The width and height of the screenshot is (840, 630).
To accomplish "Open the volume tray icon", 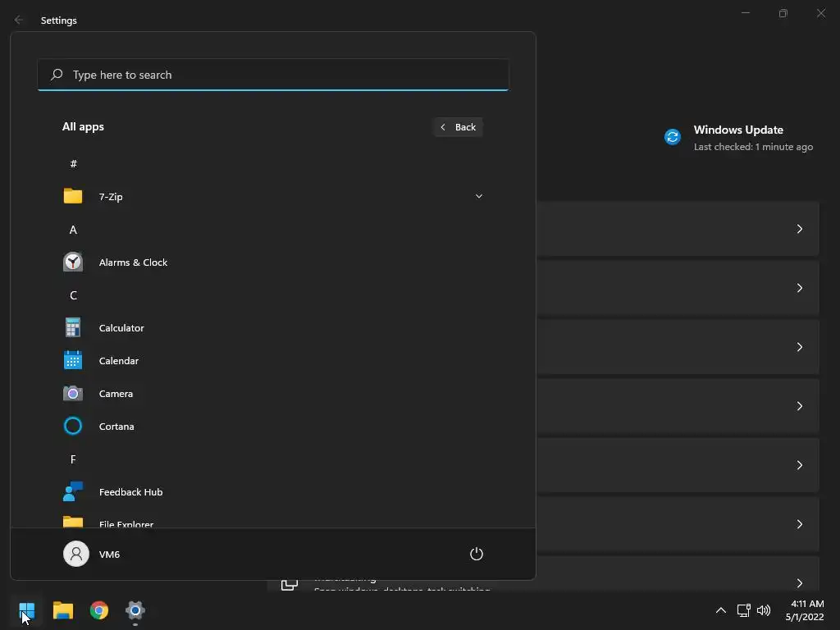I will coord(764,610).
